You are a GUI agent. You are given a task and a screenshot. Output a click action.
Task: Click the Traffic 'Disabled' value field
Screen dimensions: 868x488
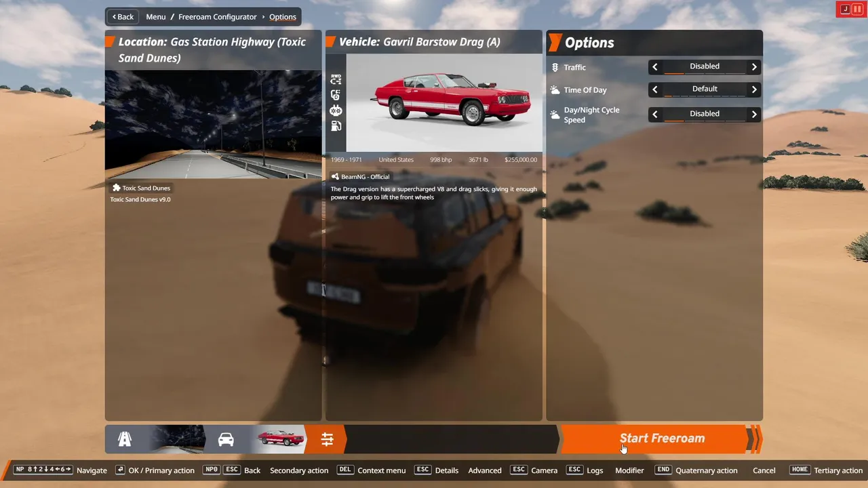click(x=705, y=66)
